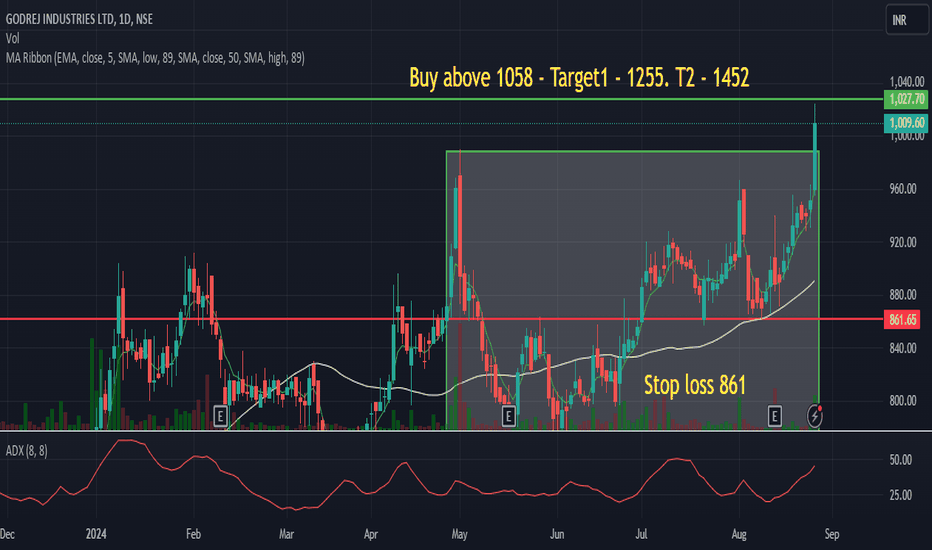Click the Jul label on time axis
The image size is (932, 550).
pos(641,534)
